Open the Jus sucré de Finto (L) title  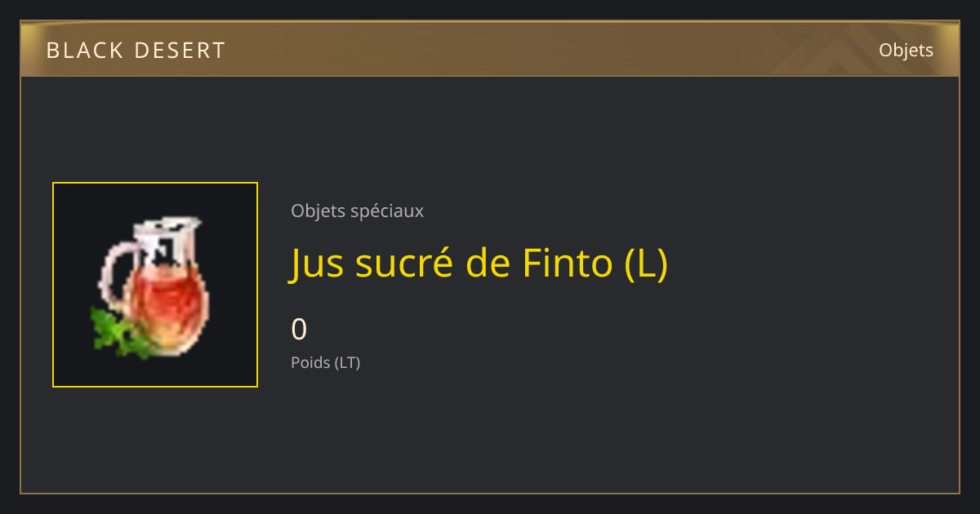tap(479, 263)
